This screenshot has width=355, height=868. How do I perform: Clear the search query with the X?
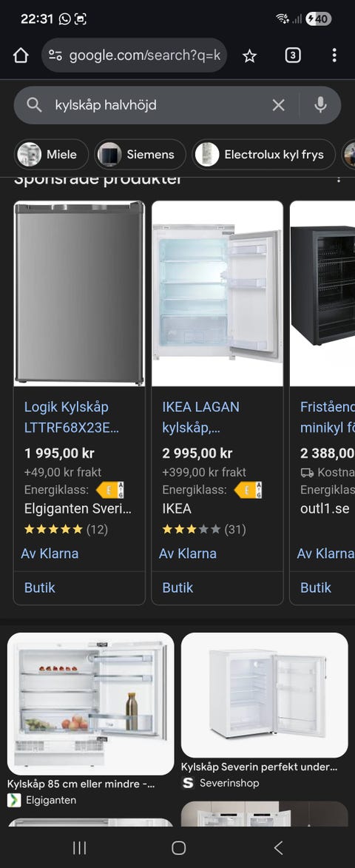[x=279, y=105]
